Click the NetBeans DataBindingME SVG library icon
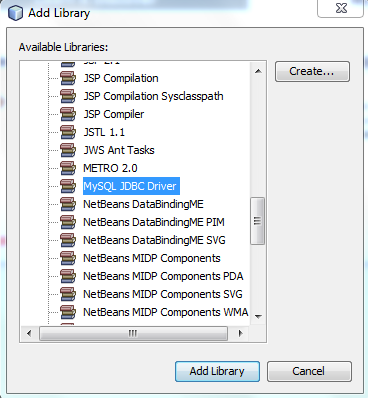Screen dimensions: 368x398 [x=68, y=240]
